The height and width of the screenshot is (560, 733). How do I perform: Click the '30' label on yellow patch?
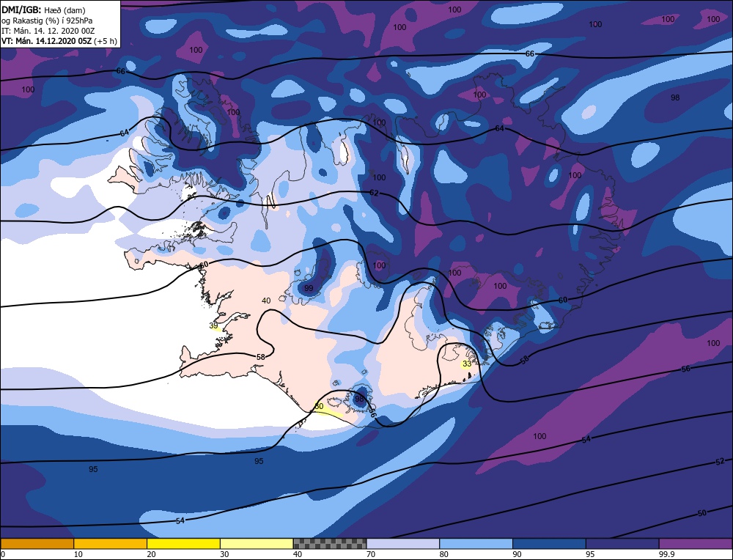click(319, 406)
